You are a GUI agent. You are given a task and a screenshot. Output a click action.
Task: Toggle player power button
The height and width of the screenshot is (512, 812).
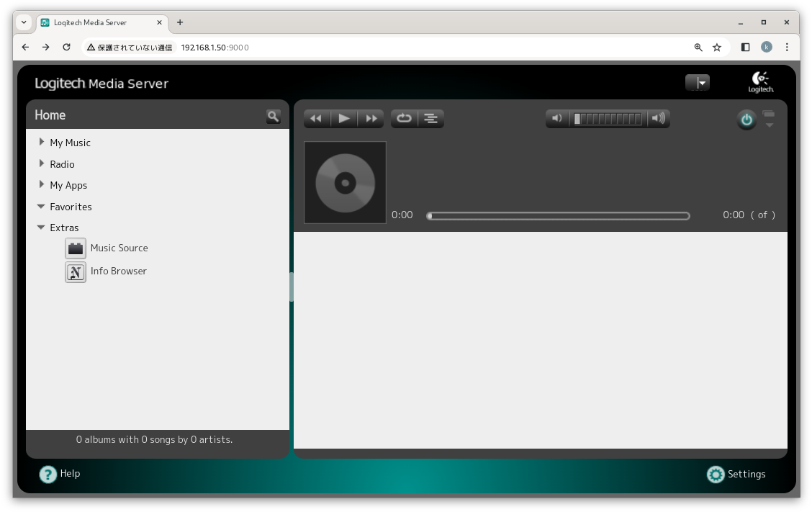[x=746, y=120]
